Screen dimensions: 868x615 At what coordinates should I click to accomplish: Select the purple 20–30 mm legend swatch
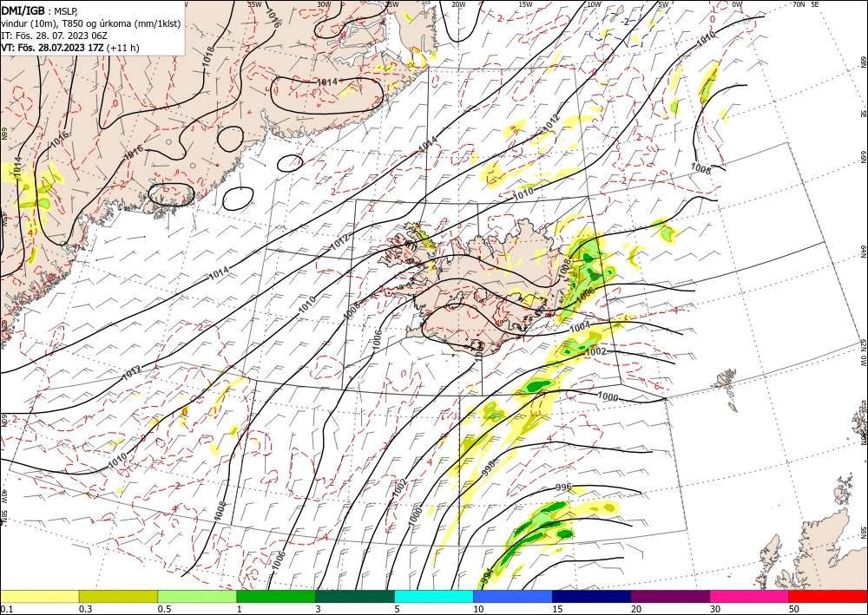(670, 596)
